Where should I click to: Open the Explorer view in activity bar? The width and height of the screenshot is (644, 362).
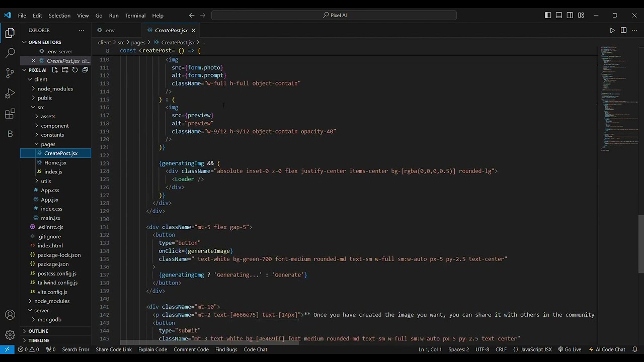tap(10, 33)
